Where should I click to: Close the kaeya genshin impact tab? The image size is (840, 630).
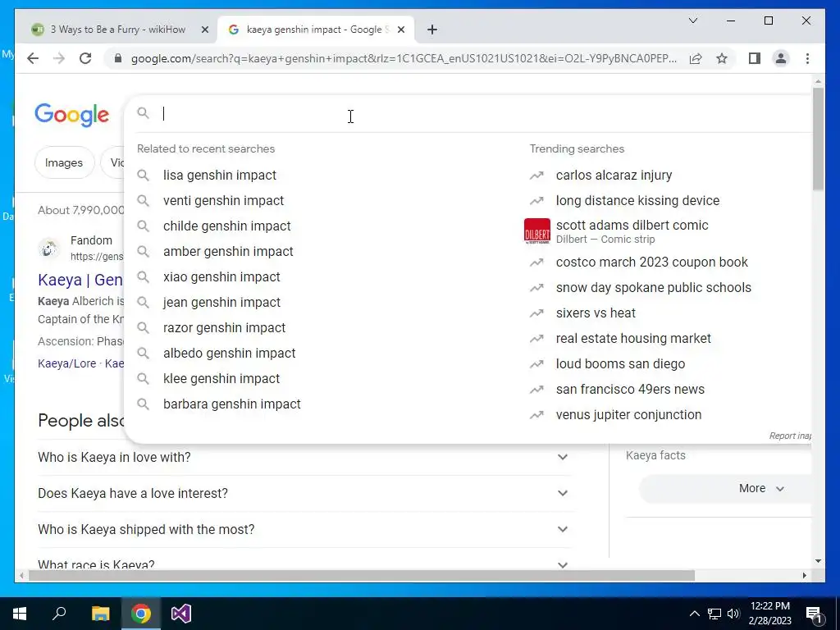(400, 30)
